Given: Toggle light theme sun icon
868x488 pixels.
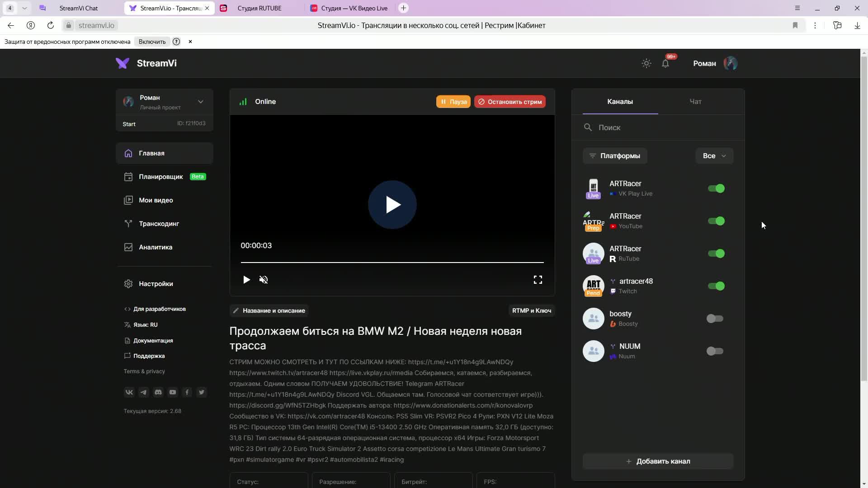Looking at the screenshot, I should coord(646,63).
